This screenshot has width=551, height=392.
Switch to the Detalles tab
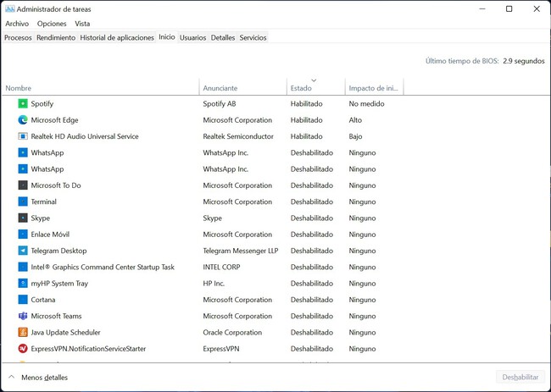click(223, 37)
